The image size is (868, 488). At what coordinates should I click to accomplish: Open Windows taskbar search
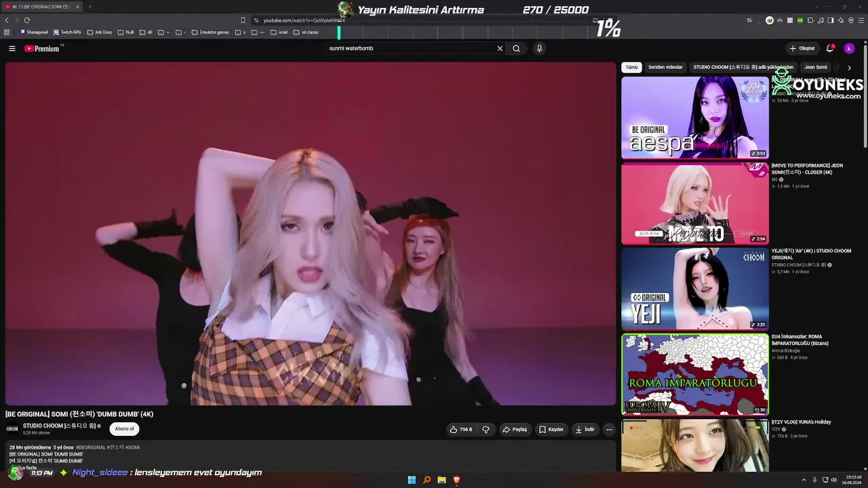427,480
